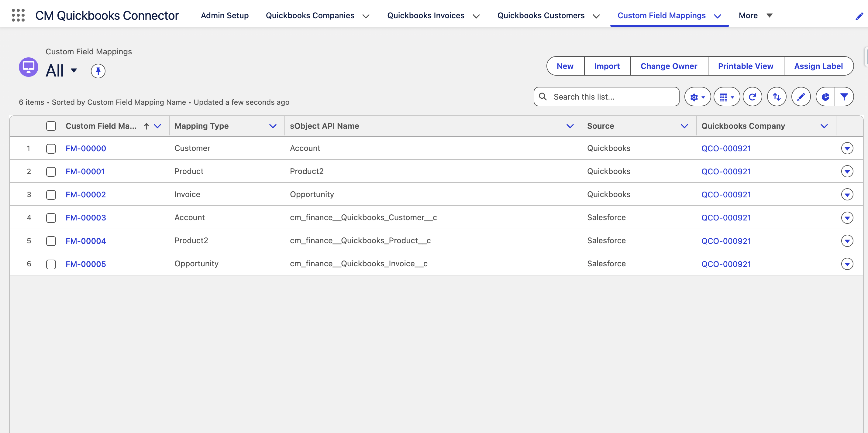Open the Select list display table icon

pyautogui.click(x=726, y=97)
